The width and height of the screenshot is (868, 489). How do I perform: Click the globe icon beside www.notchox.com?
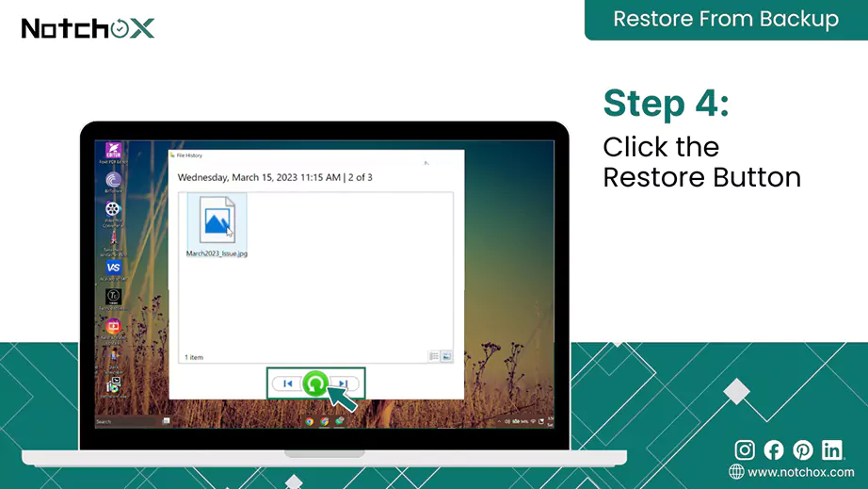pyautogui.click(x=736, y=472)
